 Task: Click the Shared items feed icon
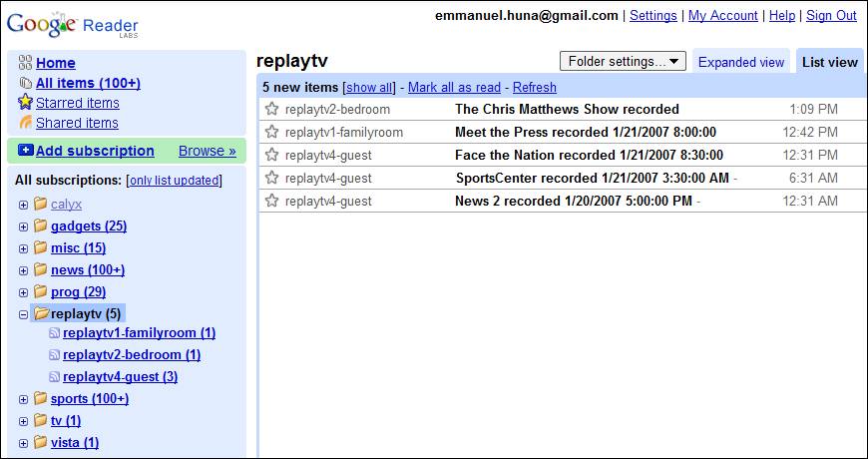[x=26, y=123]
